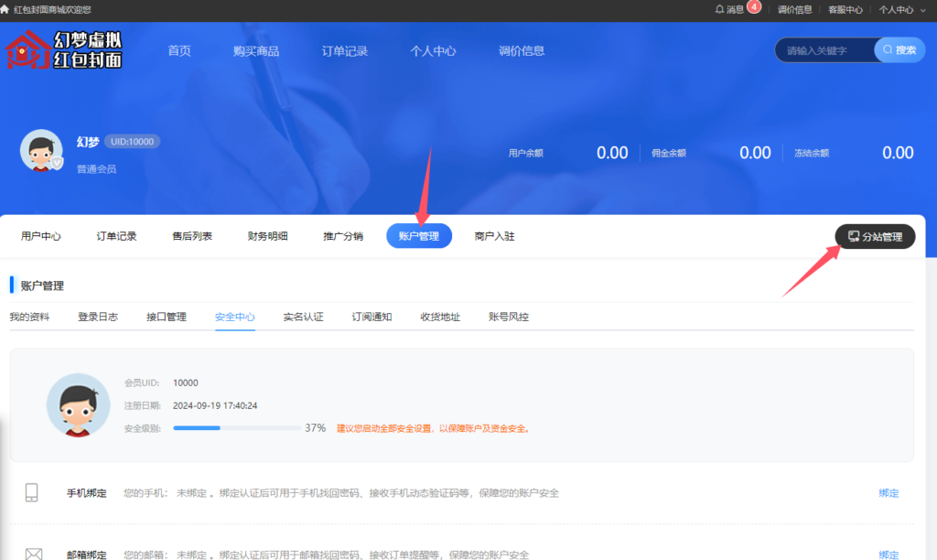Click the shield badge on header avatar

[x=57, y=163]
